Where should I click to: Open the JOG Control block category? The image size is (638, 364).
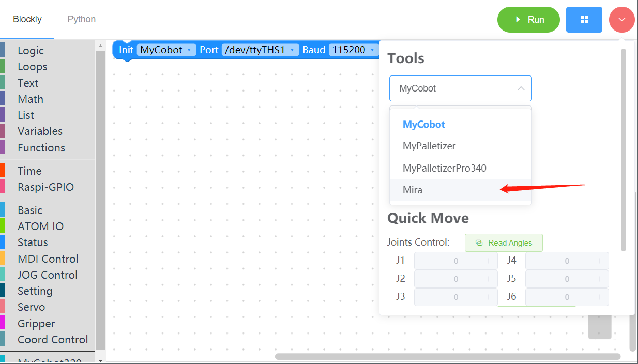click(48, 275)
